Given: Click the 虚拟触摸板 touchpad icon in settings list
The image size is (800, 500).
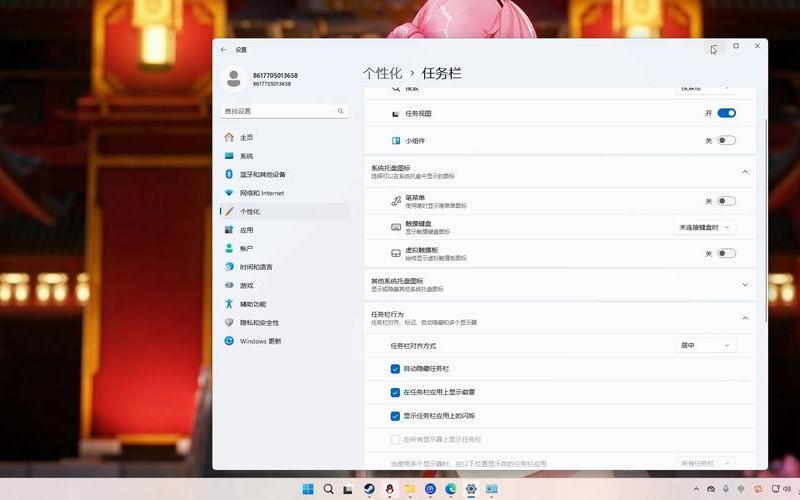Looking at the screenshot, I should (x=396, y=253).
